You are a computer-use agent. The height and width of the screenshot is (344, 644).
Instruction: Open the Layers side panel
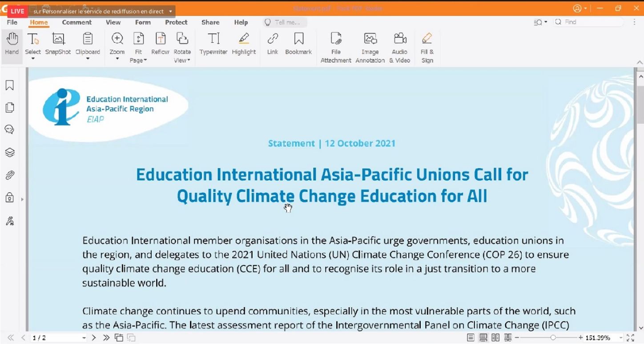click(x=9, y=152)
